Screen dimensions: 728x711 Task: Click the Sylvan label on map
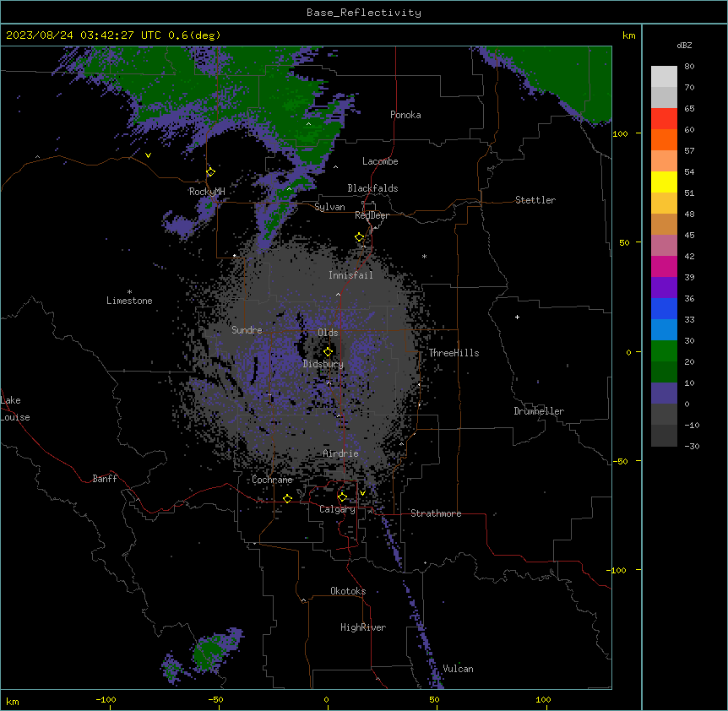(x=329, y=207)
